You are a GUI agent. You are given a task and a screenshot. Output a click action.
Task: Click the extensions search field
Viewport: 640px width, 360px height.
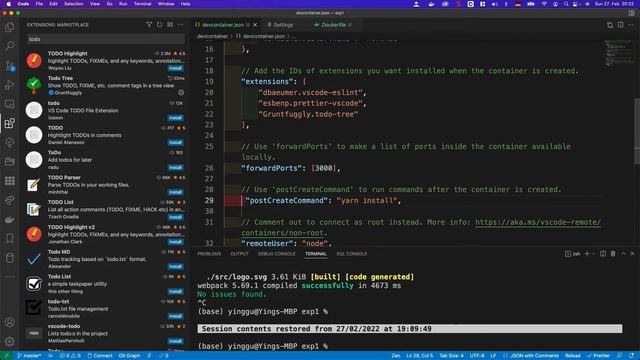click(x=106, y=39)
